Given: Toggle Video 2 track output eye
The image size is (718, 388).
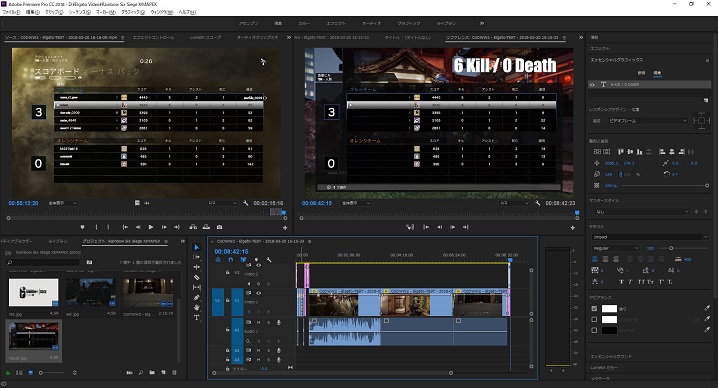Looking at the screenshot, I should point(258,265).
